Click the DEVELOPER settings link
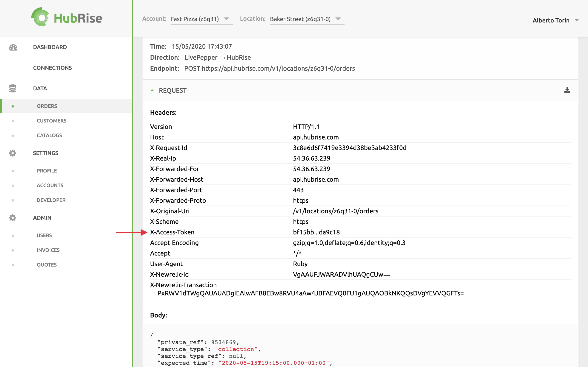The image size is (588, 367). [51, 200]
